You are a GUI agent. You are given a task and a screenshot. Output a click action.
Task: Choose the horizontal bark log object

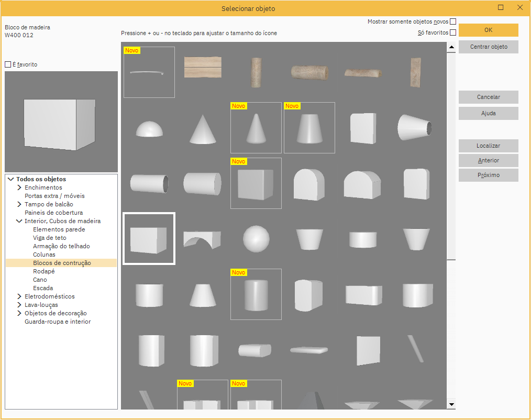tap(309, 72)
